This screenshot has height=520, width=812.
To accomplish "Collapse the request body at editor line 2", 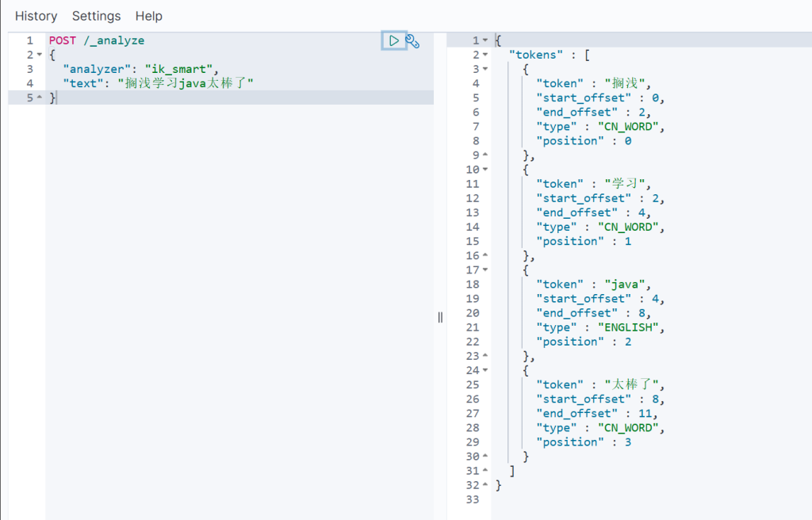I will (40, 55).
